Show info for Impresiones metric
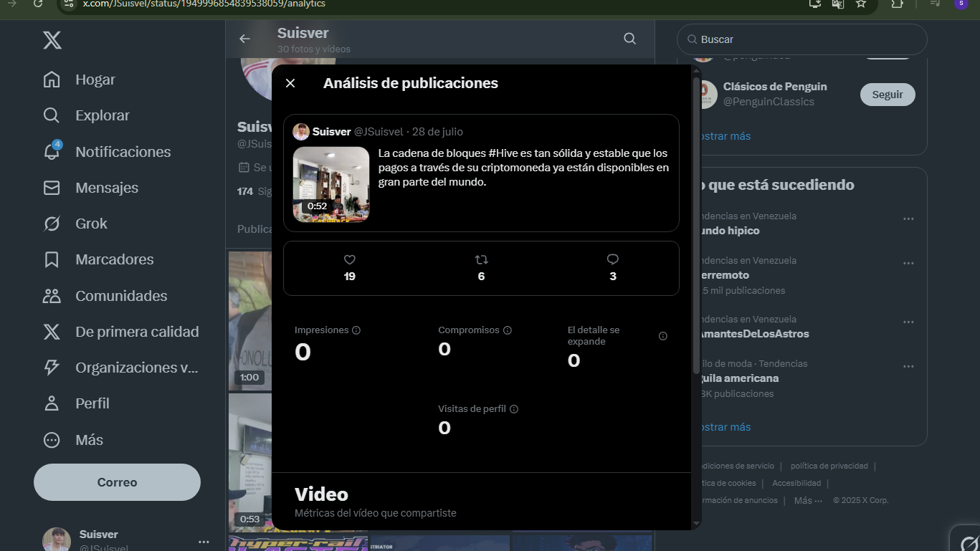Image resolution: width=980 pixels, height=551 pixels. click(x=356, y=330)
